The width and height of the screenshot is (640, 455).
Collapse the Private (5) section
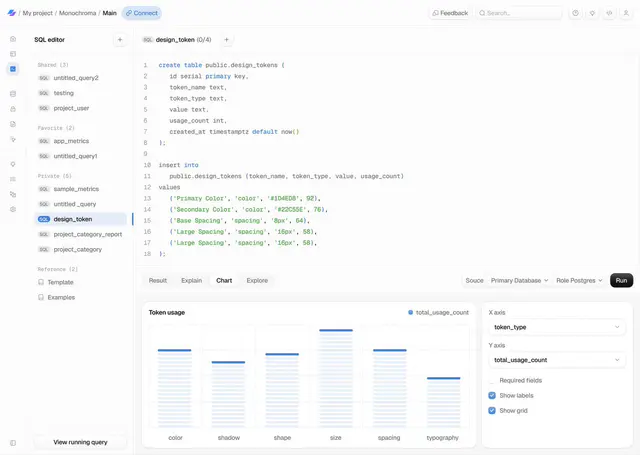[x=55, y=176]
